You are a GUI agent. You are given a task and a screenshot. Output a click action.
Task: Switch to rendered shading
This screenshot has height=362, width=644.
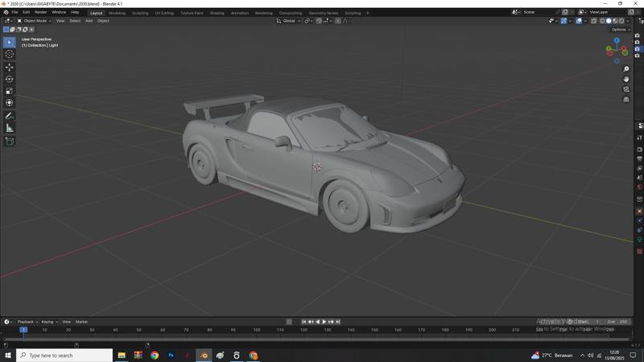point(621,21)
